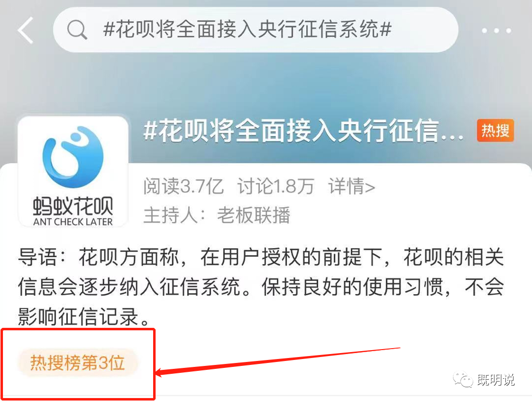Click the 讨论1.8万 discussion count
532x403 pixels.
(276, 186)
